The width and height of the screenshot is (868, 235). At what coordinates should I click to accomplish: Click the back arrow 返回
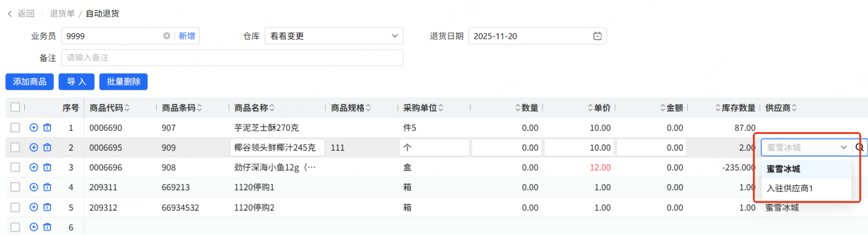point(21,14)
